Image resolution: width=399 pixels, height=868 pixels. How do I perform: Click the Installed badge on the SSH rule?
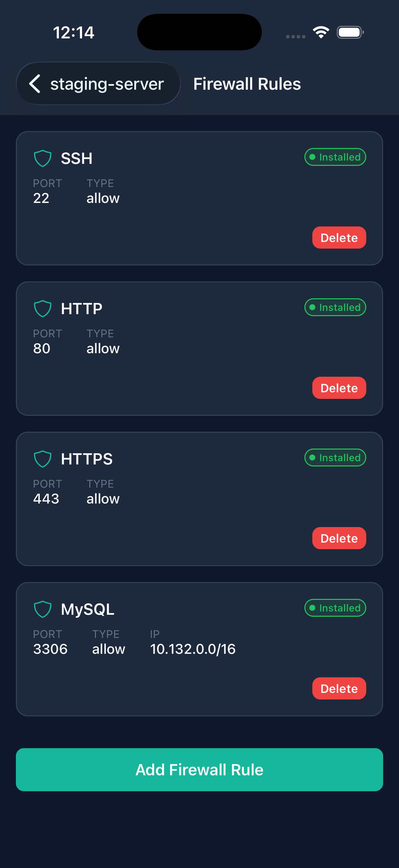point(335,157)
